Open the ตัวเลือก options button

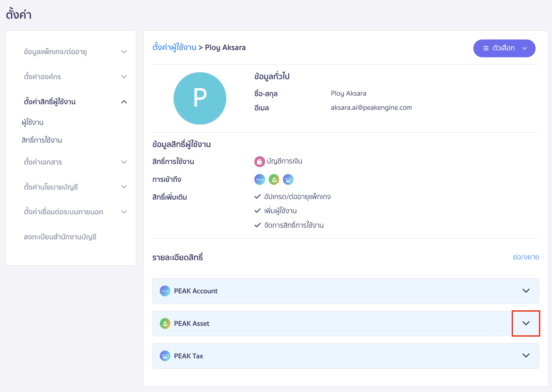(504, 48)
